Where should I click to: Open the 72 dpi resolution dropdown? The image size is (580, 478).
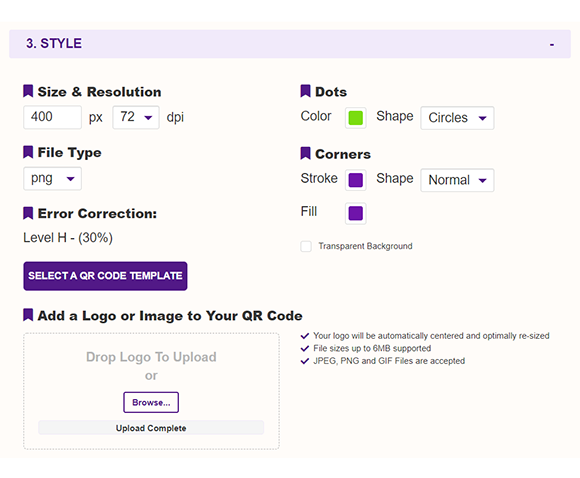point(136,117)
